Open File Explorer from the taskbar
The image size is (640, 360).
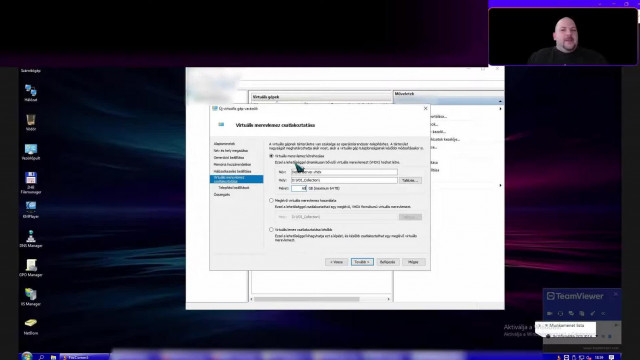click(x=53, y=357)
